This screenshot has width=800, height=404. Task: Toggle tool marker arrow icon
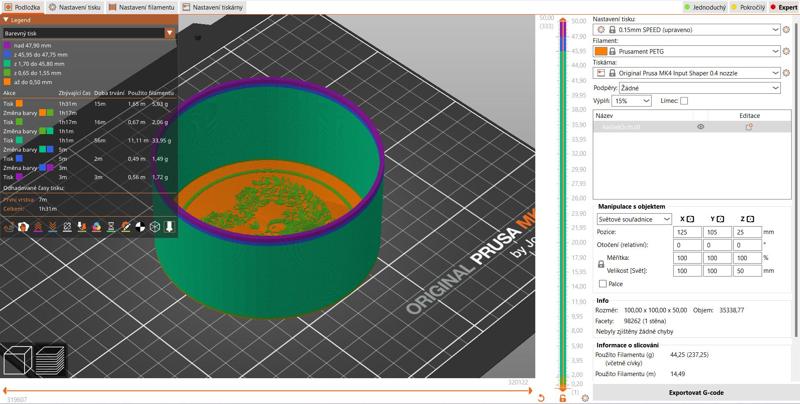click(169, 227)
